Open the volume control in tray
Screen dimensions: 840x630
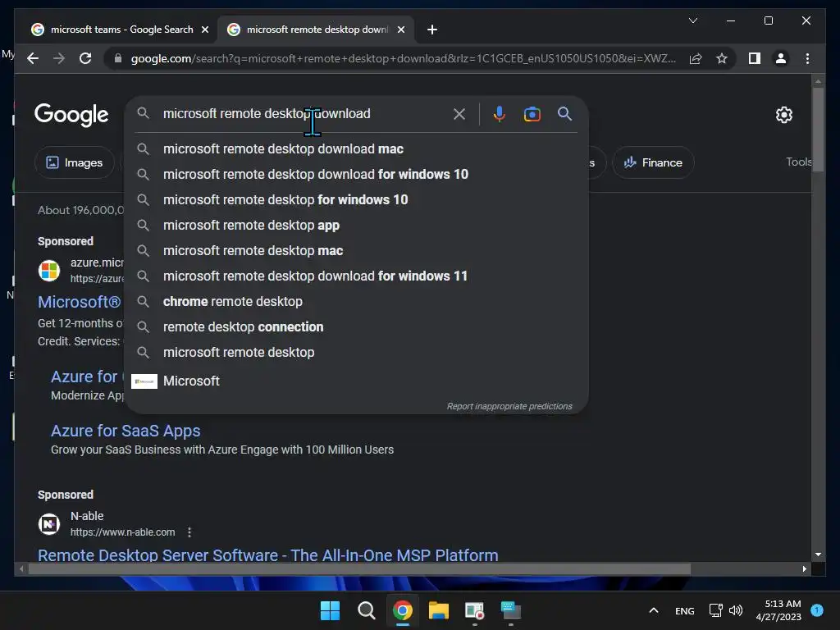coord(736,610)
